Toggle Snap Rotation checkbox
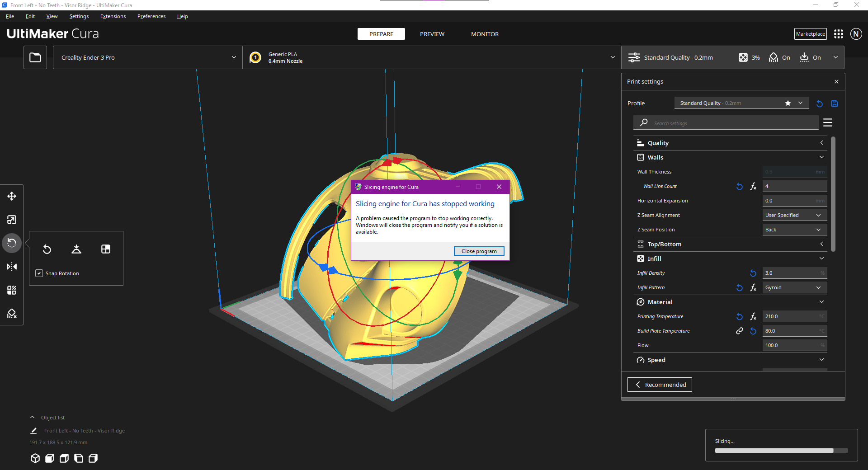 (x=39, y=273)
